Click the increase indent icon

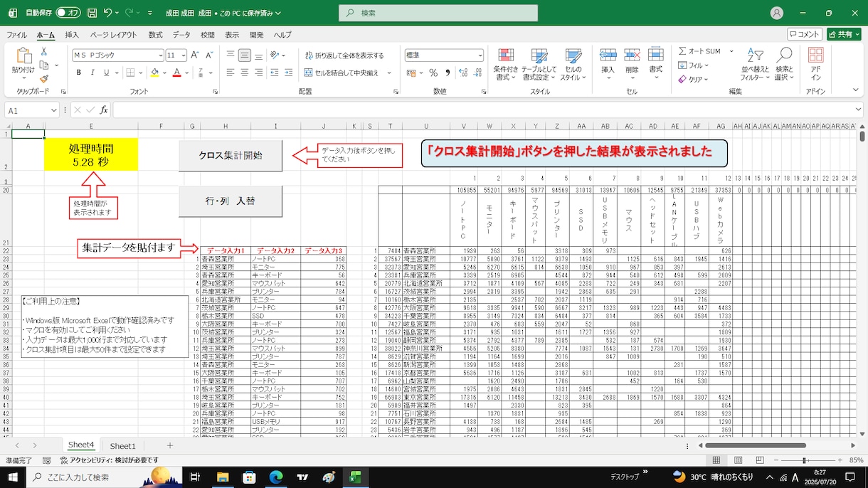pos(290,73)
